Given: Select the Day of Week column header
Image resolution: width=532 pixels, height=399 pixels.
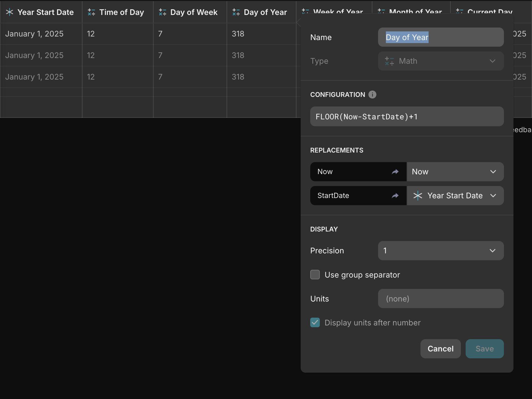Looking at the screenshot, I should (x=190, y=12).
